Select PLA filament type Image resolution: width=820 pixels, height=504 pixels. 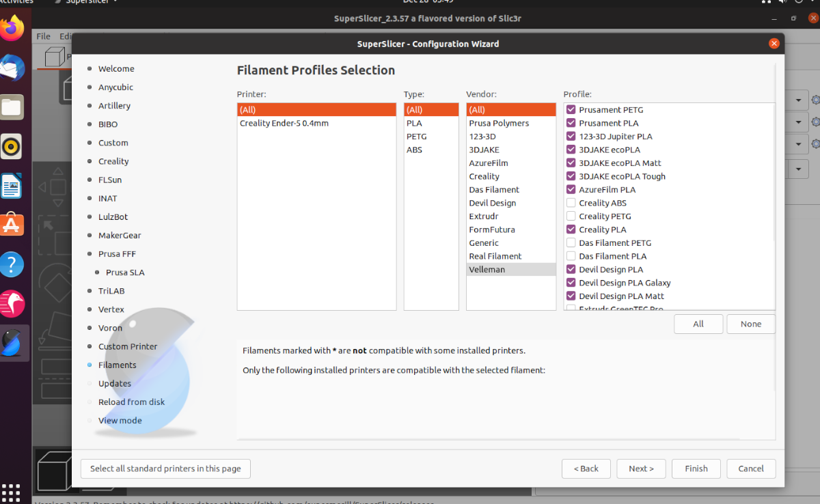point(431,123)
